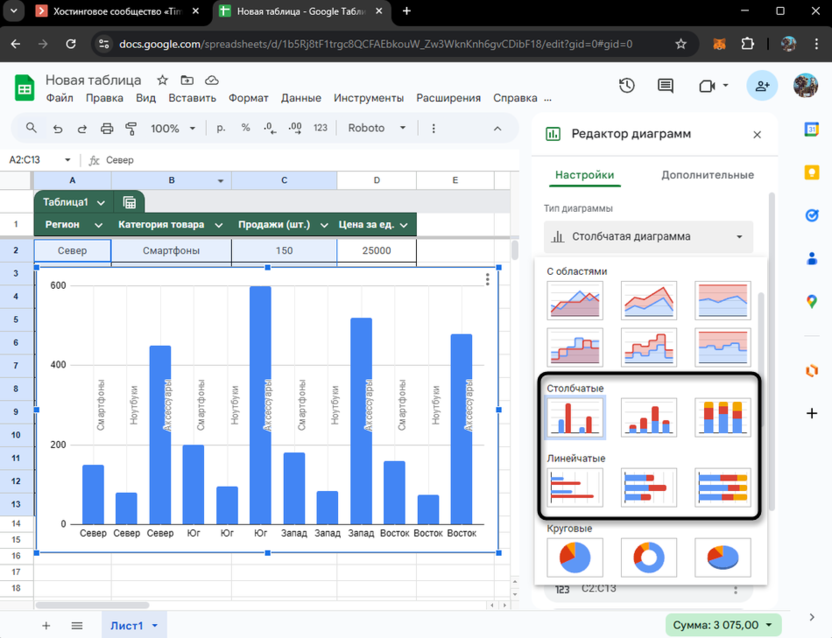This screenshot has height=638, width=832.
Task: Open version history clock icon
Action: [627, 86]
